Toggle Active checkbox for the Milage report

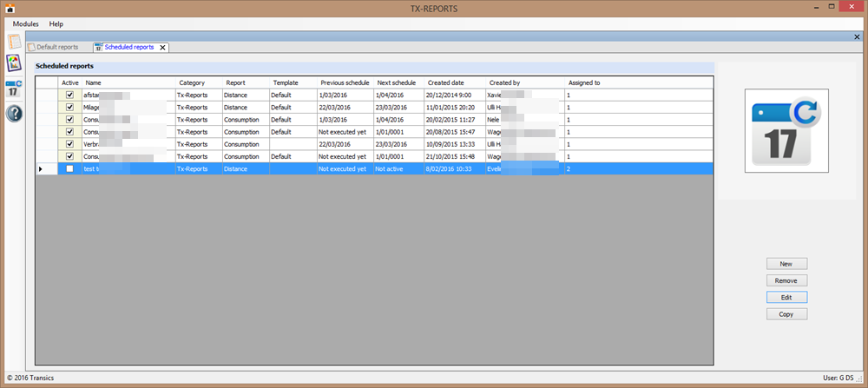tap(70, 107)
